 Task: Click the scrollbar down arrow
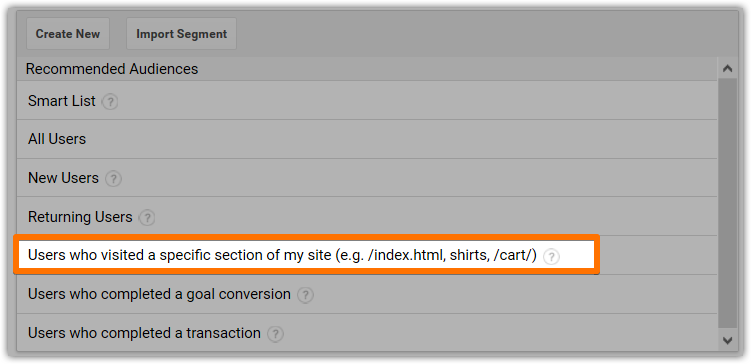(728, 341)
